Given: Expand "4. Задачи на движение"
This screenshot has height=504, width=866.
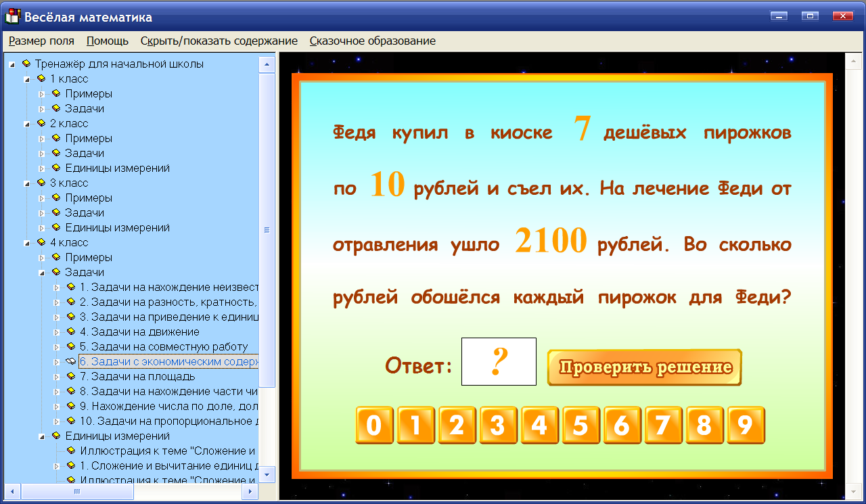Looking at the screenshot, I should pos(56,331).
